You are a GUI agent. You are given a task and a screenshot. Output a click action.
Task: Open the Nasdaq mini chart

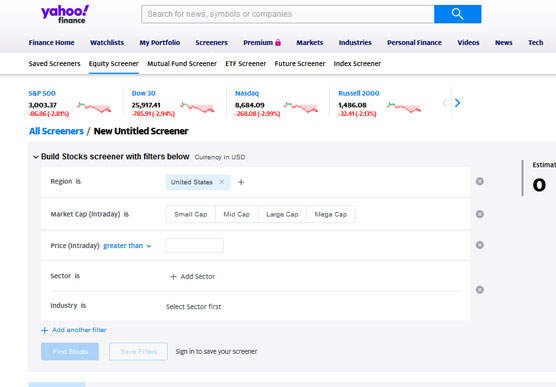pos(301,107)
